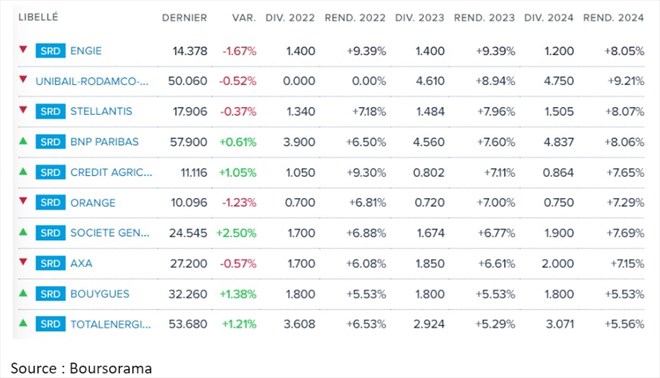660x378 pixels.
Task: Click the green up arrow beside CREDIT AGRICOLE
Action: [23, 171]
